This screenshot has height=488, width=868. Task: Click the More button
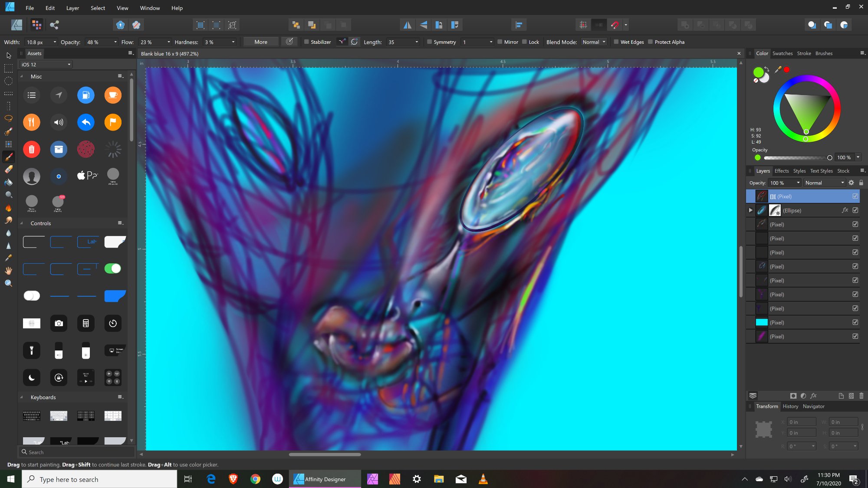click(x=260, y=42)
